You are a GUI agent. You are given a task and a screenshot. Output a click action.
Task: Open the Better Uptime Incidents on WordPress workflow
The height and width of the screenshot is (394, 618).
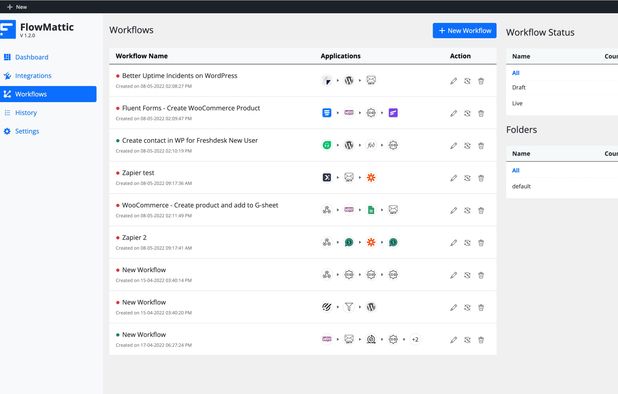point(180,76)
